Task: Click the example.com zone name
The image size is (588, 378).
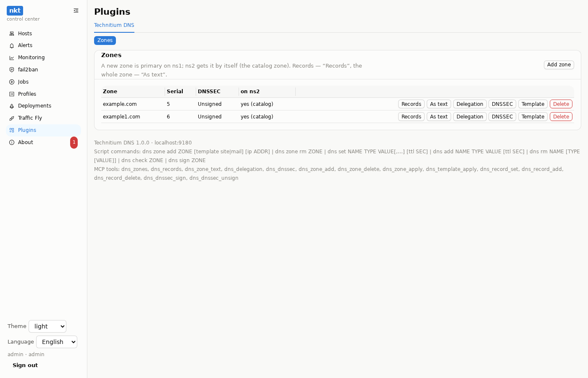Action: pos(120,104)
